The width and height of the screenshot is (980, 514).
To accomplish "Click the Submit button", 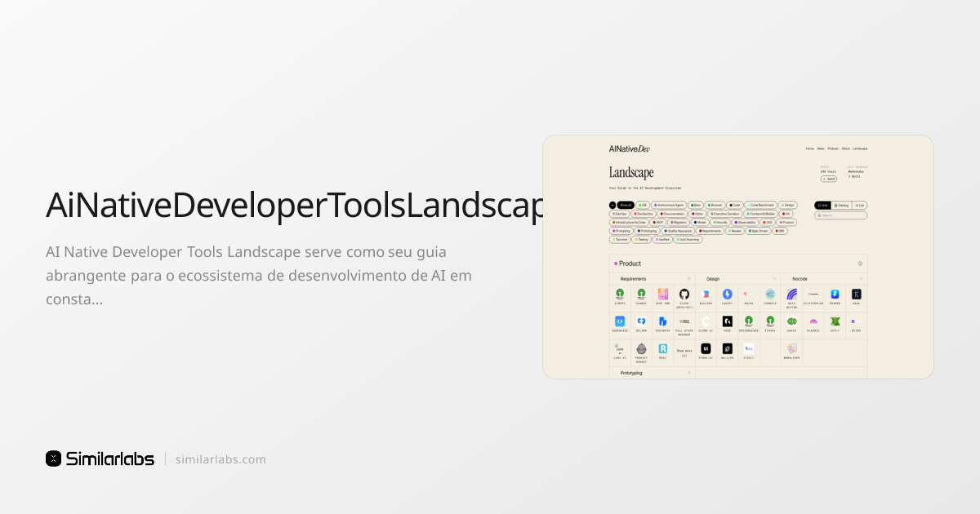I will point(828,179).
